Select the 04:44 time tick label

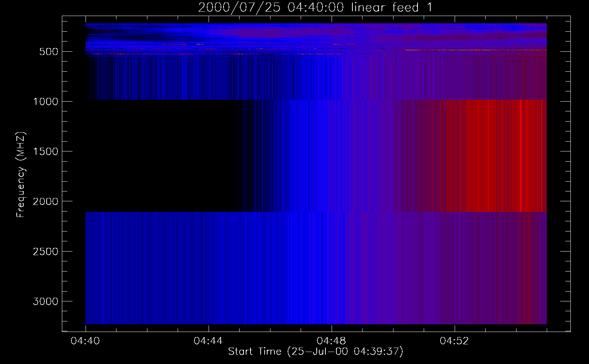click(208, 341)
